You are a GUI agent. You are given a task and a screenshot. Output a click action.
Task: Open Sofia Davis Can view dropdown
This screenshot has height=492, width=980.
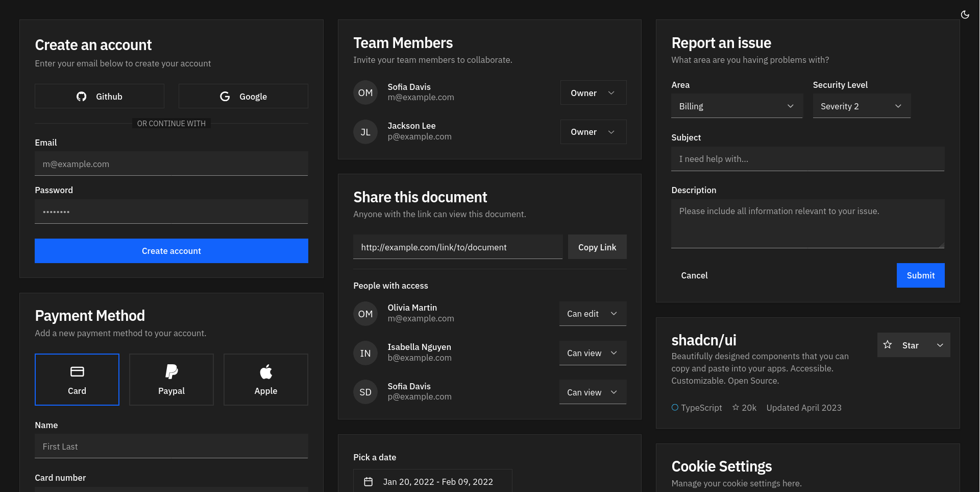pos(593,392)
